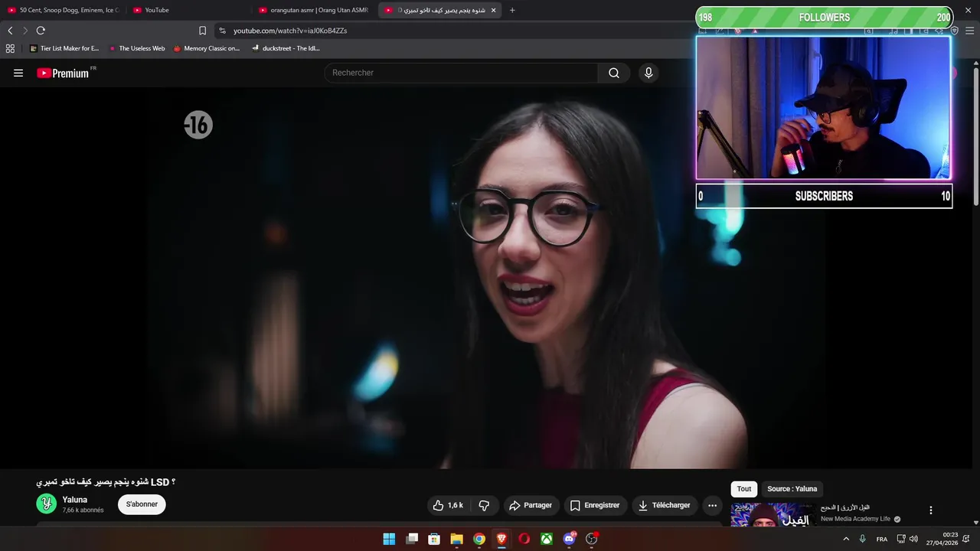Open a new browser tab
The width and height of the screenshot is (980, 551).
(512, 10)
